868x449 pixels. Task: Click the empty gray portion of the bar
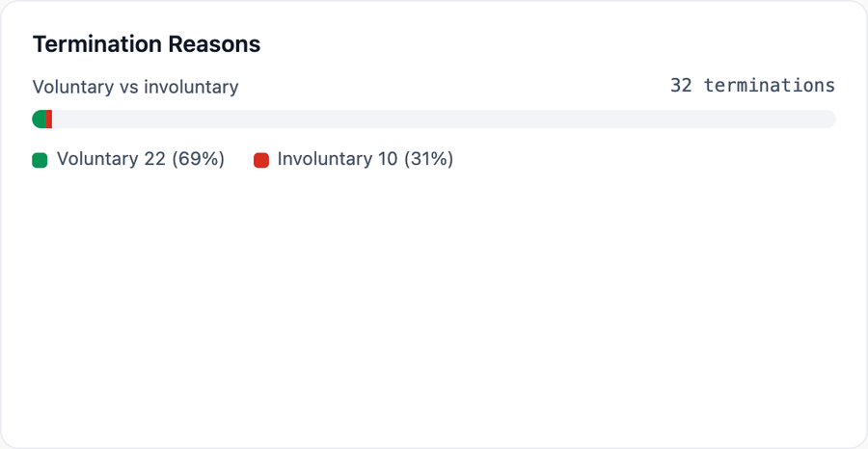tap(443, 119)
